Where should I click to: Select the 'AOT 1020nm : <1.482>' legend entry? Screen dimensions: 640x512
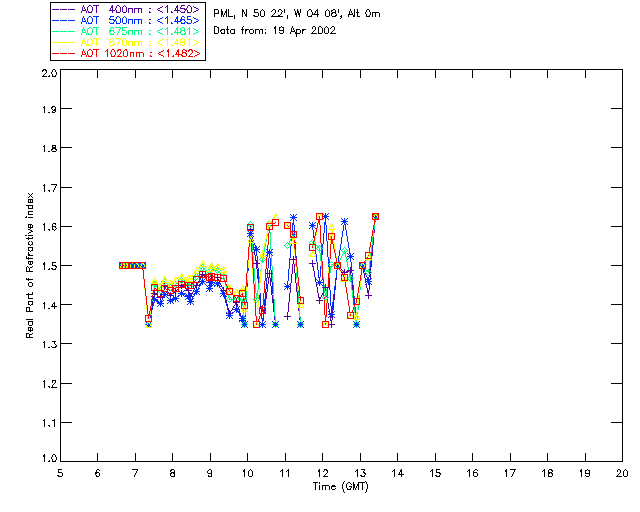pyautogui.click(x=127, y=53)
